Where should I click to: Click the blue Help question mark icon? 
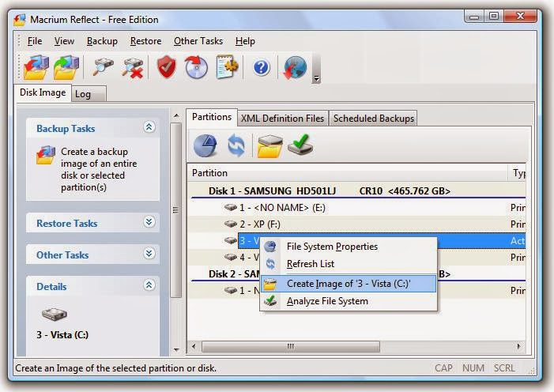pos(262,67)
